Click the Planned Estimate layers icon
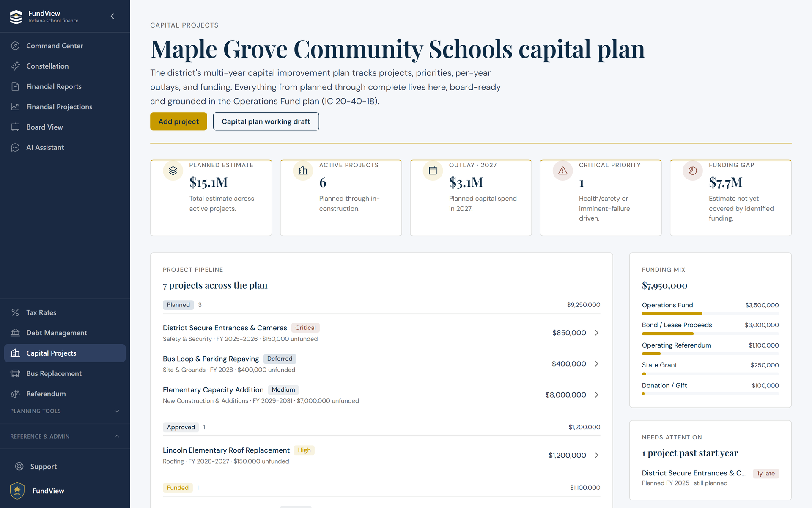812x508 pixels. 173,171
